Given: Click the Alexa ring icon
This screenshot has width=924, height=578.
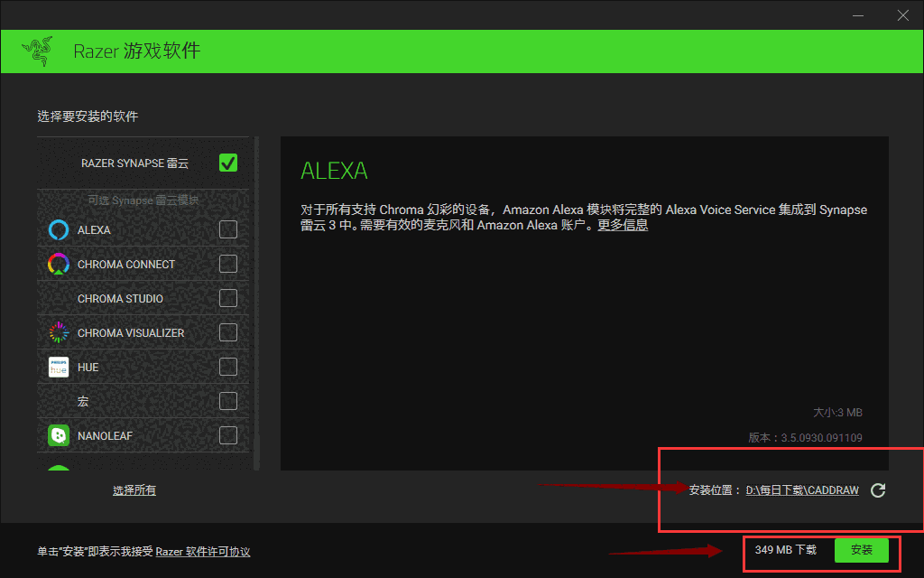Looking at the screenshot, I should tap(59, 230).
